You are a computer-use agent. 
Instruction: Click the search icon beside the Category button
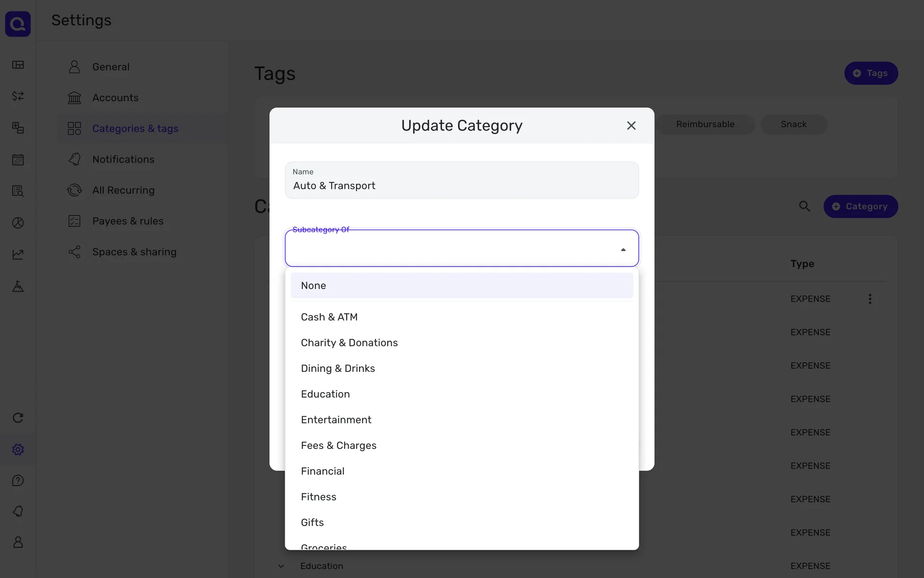[805, 207]
